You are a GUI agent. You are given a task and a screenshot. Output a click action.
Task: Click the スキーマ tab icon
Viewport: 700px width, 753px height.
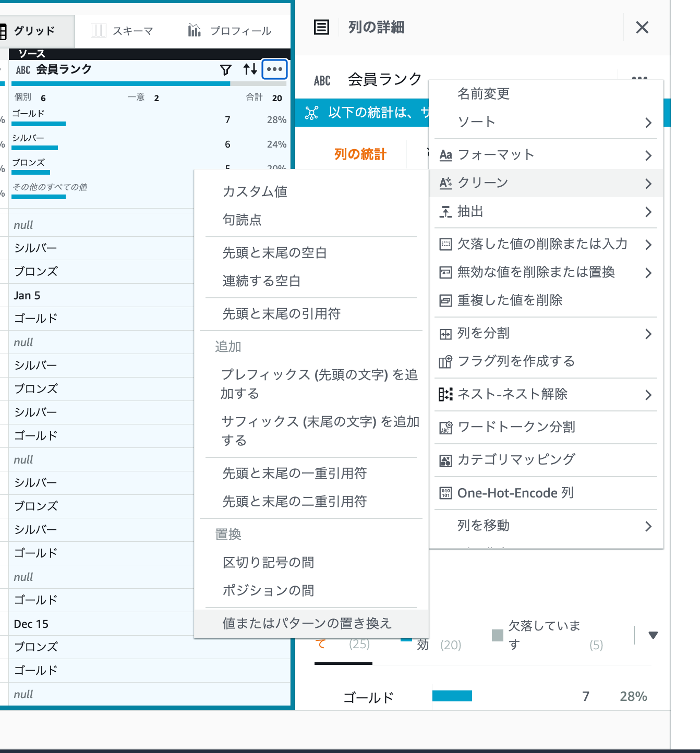click(99, 30)
